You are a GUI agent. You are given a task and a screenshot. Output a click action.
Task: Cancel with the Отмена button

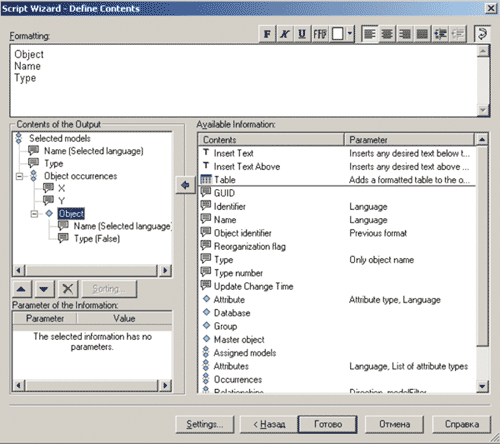(394, 424)
